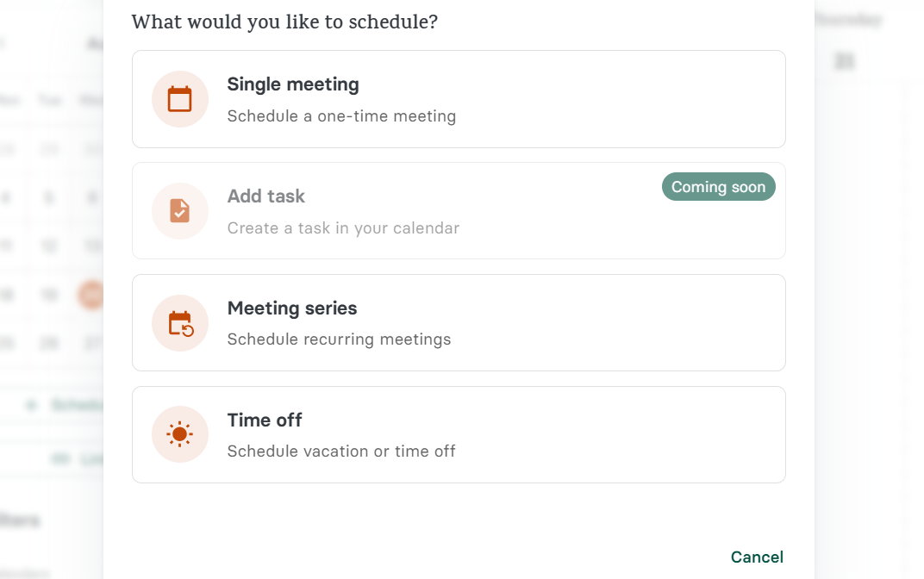This screenshot has width=924, height=579.
Task: Click the text Create a task in your calendar
Action: click(x=343, y=227)
